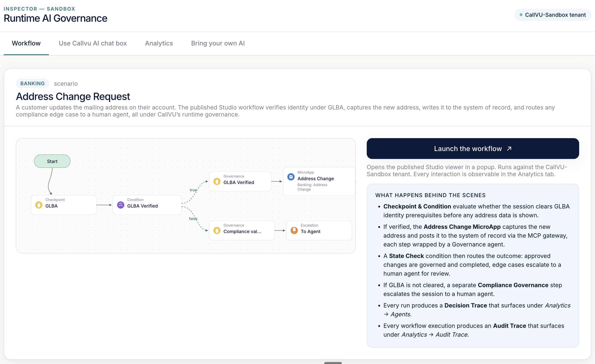Screen dimensions: 595x364
Task: Click the 'Address Change Request' heading
Action: (73, 97)
